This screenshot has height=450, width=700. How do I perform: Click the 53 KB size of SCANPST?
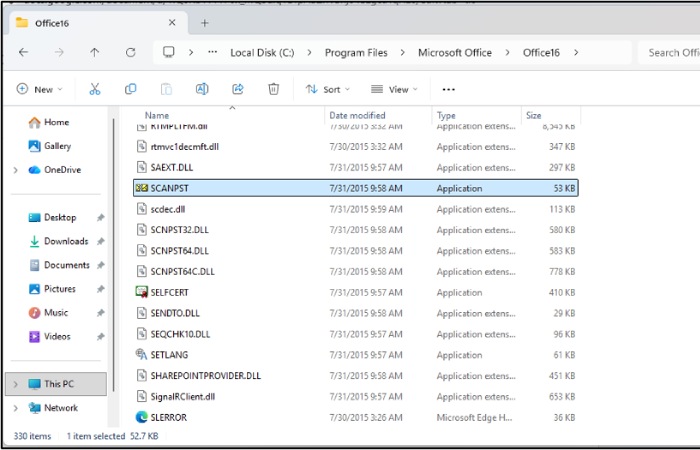(x=564, y=188)
